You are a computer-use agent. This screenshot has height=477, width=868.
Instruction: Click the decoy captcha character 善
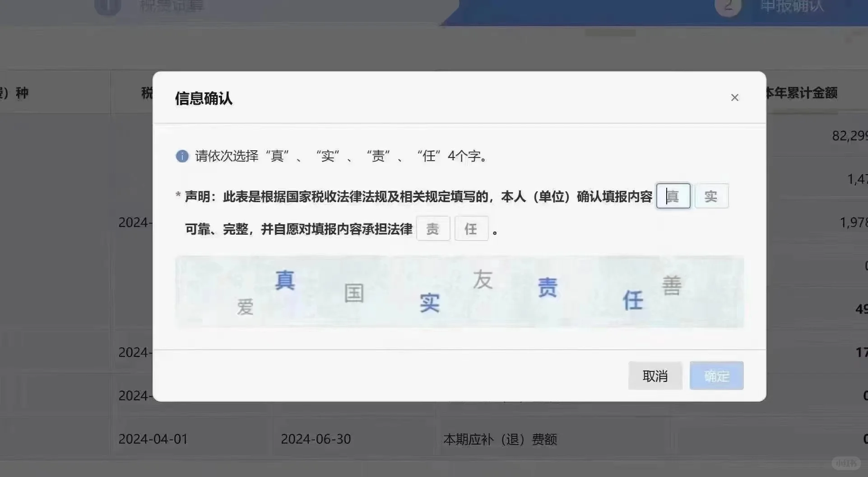[672, 285]
